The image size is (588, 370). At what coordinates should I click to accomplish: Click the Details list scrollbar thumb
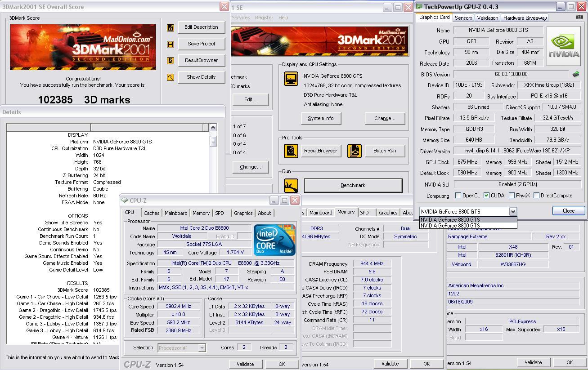tap(213, 141)
